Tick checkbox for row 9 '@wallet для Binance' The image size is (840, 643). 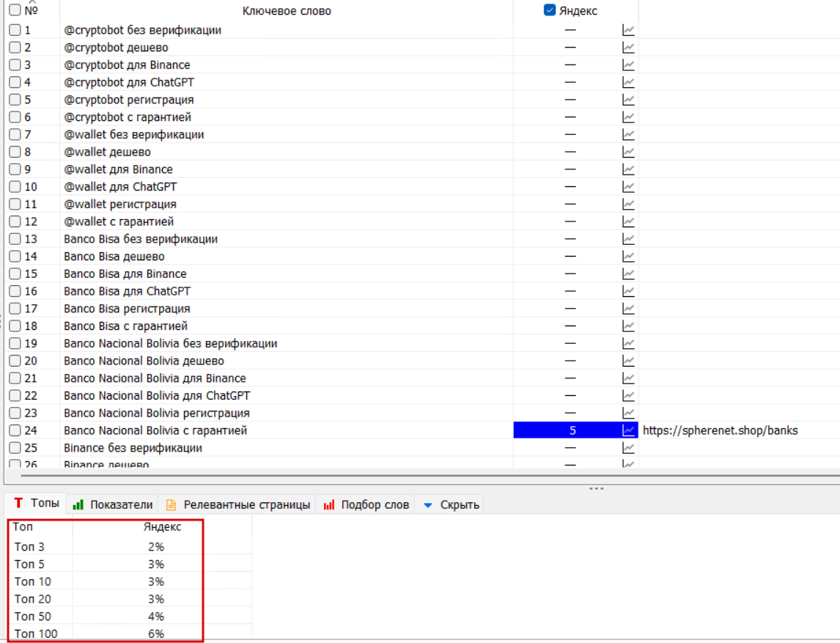[15, 169]
